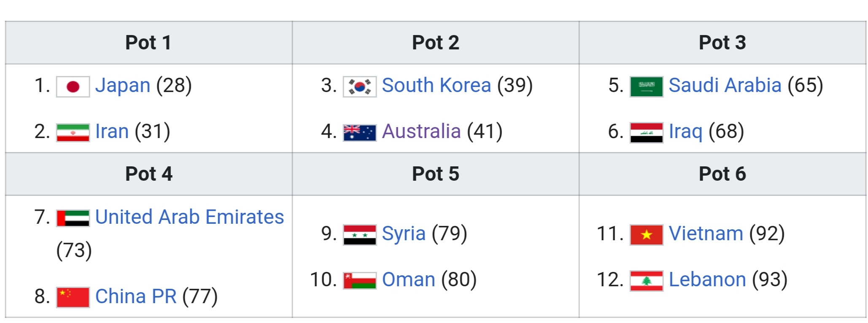Click the United Arab Emirates flag icon
The height and width of the screenshot is (323, 868).
[x=73, y=218]
